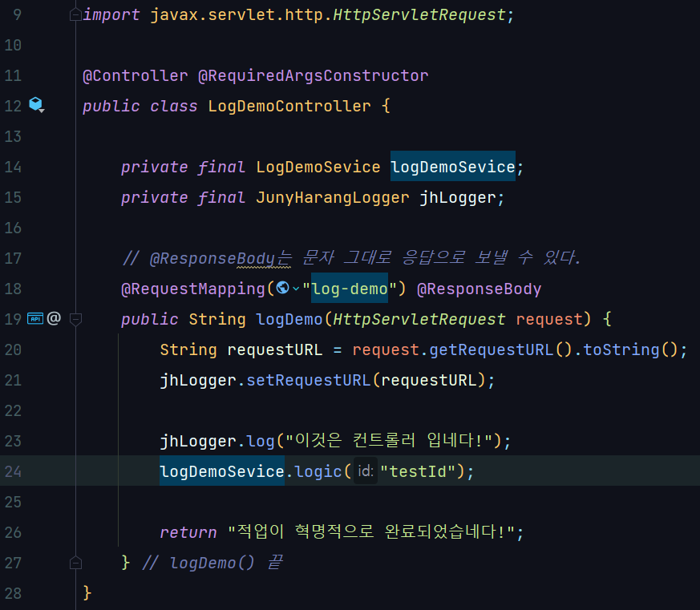This screenshot has width=700, height=610.
Task: Click the log method call on line 23
Action: coord(261,441)
